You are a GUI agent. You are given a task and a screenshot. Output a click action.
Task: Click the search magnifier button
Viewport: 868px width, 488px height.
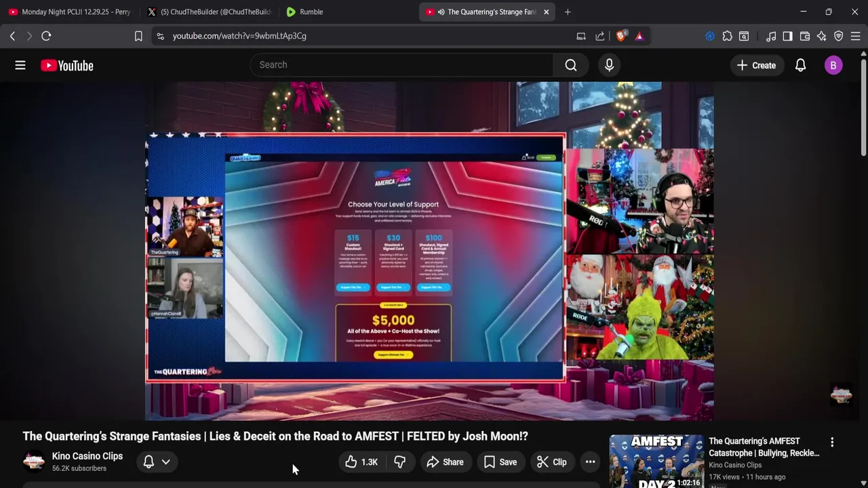[x=571, y=65]
